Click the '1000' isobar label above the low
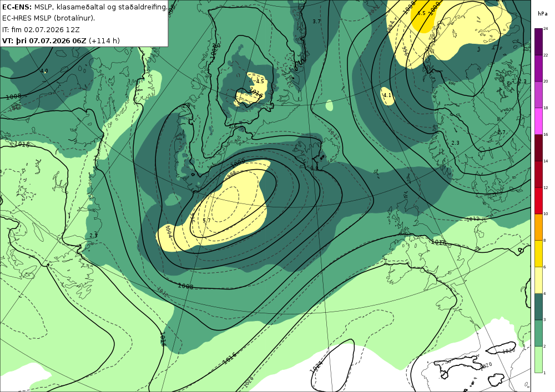This screenshot has width=555, height=392. pos(238,164)
